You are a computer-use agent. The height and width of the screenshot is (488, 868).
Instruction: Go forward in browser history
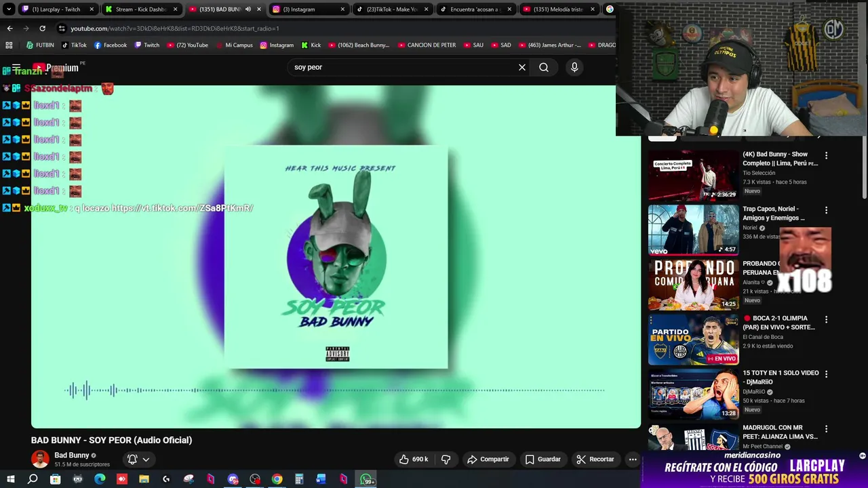[x=26, y=28]
